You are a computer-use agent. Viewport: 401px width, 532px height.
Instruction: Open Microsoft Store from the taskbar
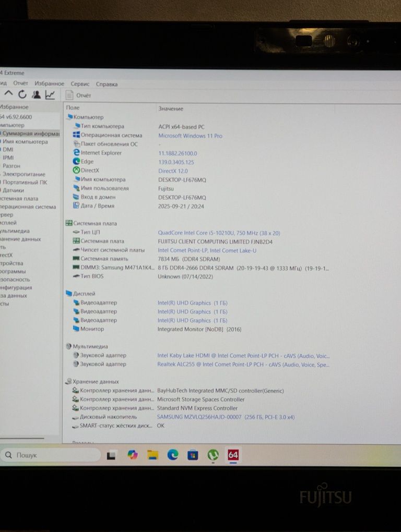click(193, 455)
